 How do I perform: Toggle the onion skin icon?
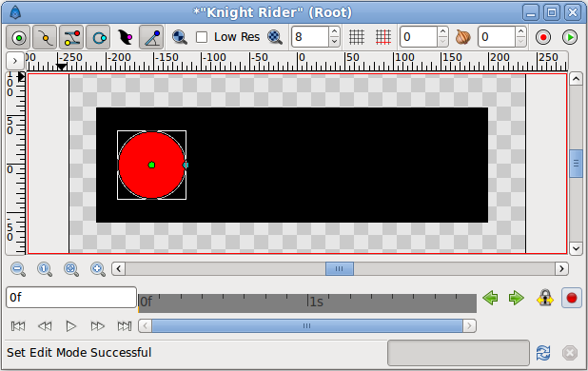[462, 37]
